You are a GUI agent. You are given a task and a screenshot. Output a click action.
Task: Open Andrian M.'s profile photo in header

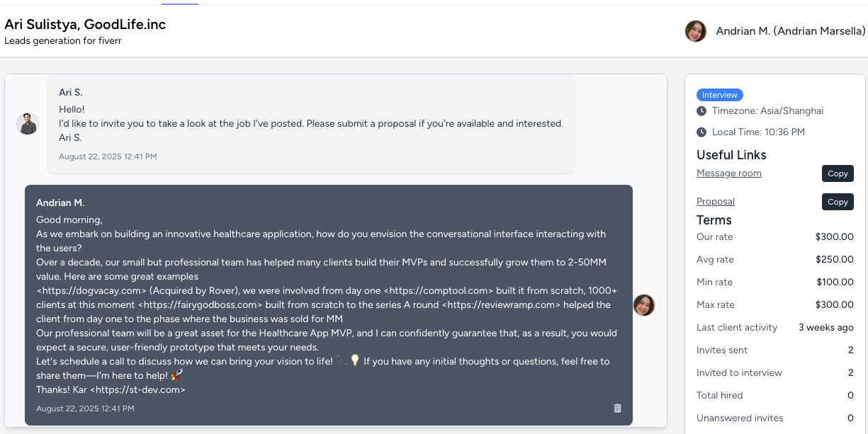696,31
